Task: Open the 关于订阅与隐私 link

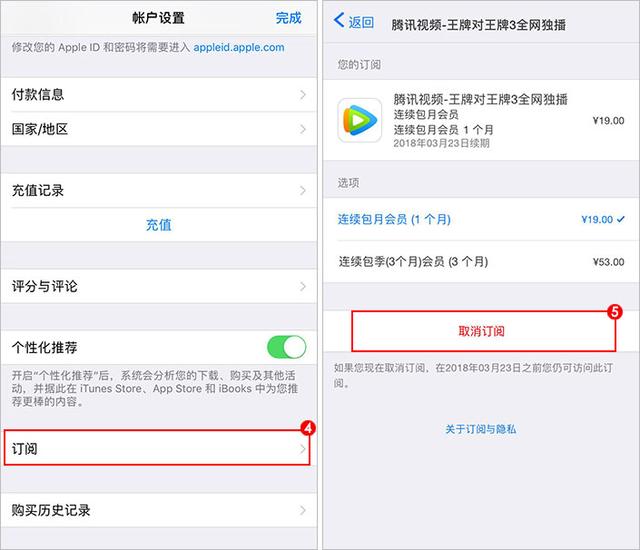Action: [x=480, y=429]
